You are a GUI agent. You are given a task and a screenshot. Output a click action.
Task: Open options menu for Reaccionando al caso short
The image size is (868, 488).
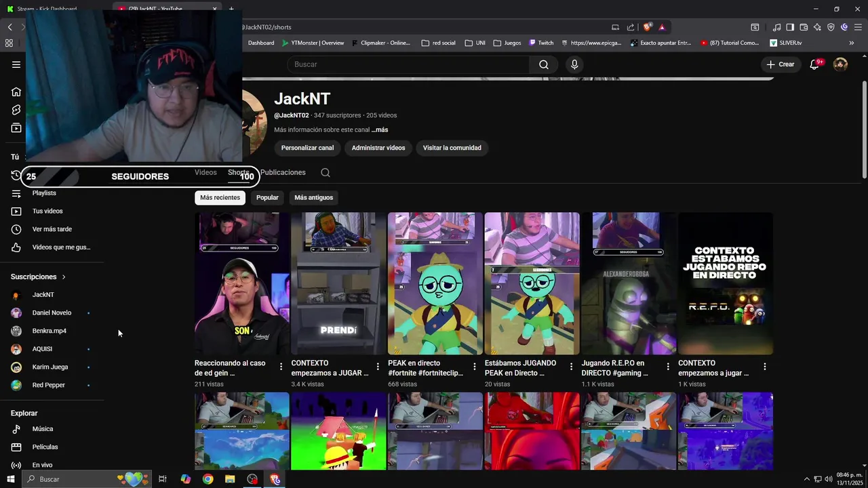[x=281, y=367]
